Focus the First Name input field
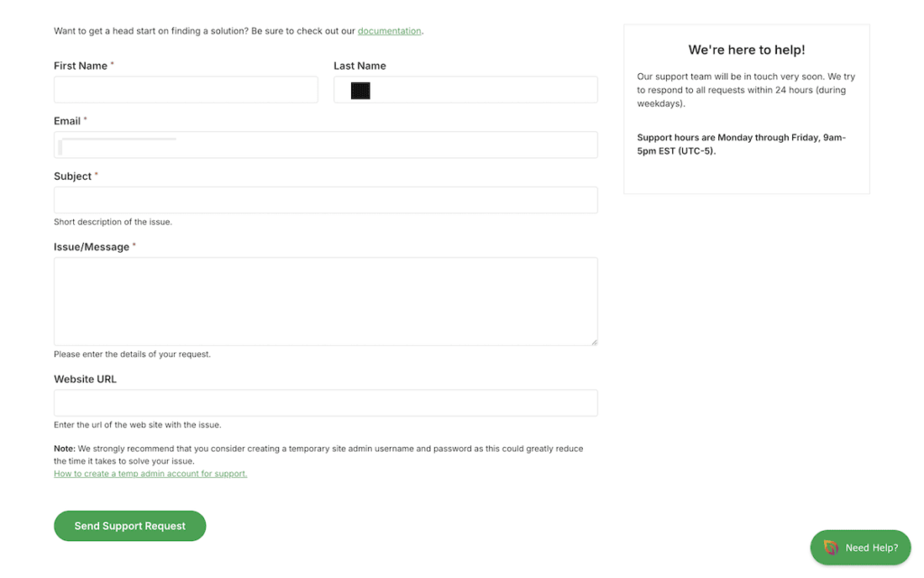 tap(186, 89)
